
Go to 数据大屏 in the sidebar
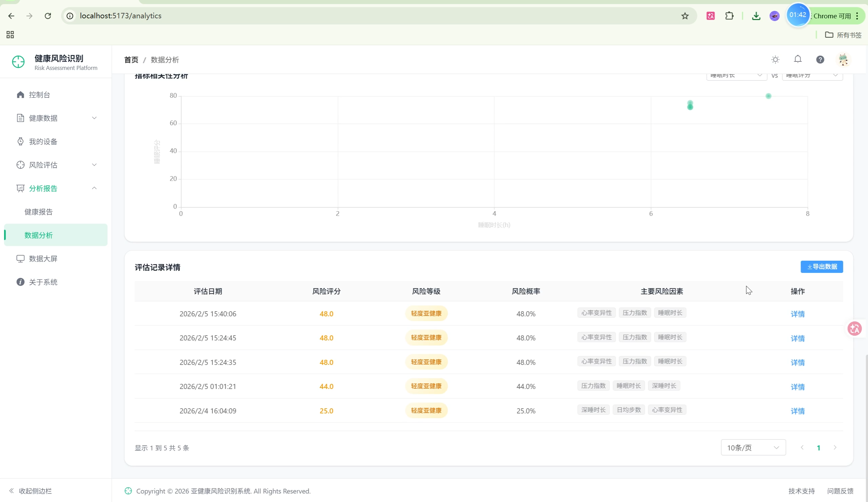click(x=43, y=259)
